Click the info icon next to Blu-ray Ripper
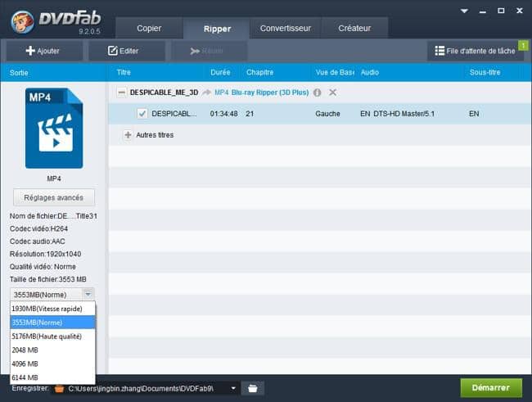The image size is (532, 402). pyautogui.click(x=318, y=93)
